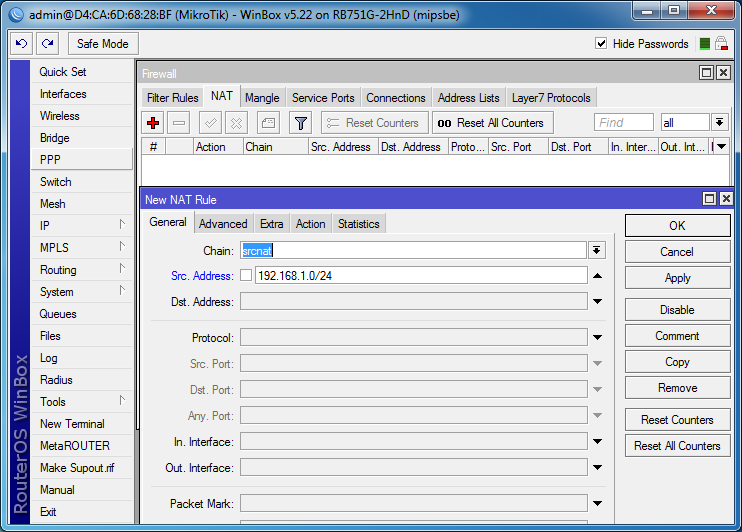This screenshot has width=742, height=532.
Task: Open the Files menu item
Action: tap(82, 336)
